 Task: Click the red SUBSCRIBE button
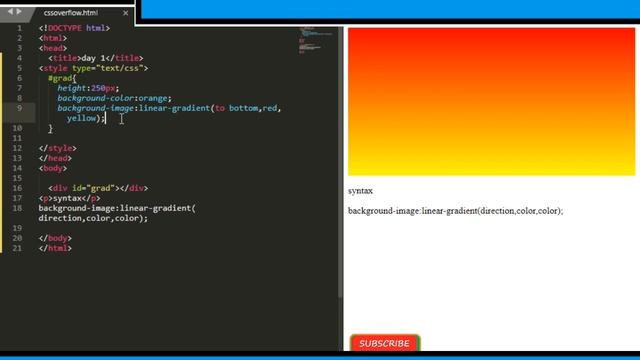tap(384, 343)
